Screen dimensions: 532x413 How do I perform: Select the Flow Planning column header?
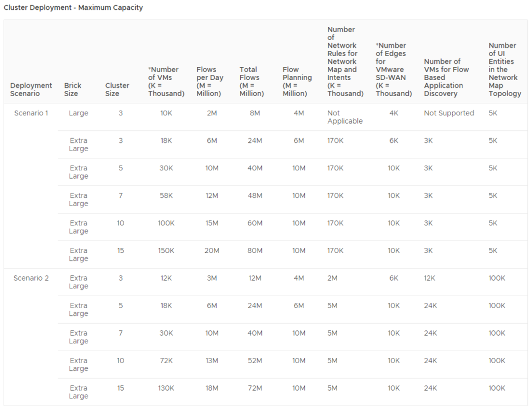pos(296,81)
